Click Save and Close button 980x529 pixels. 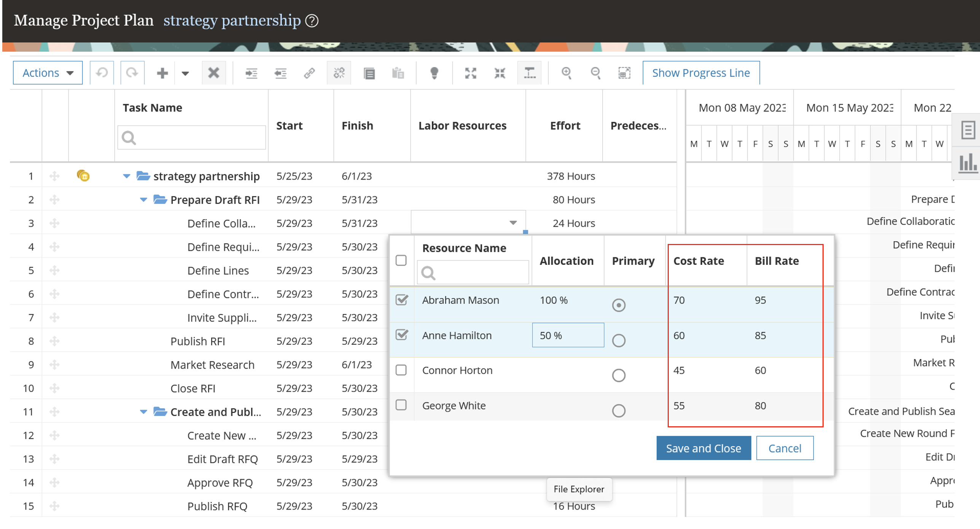703,448
